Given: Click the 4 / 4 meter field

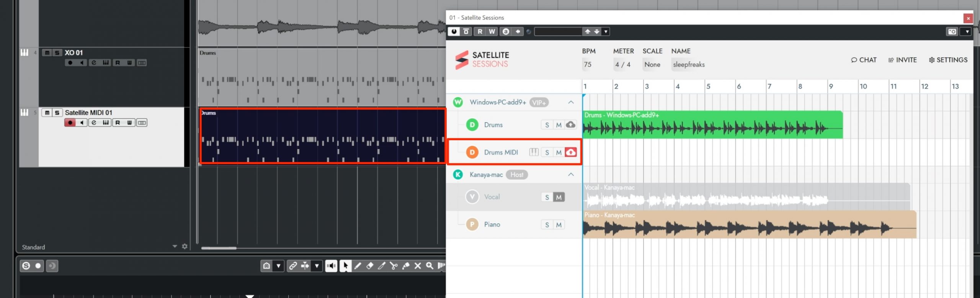Looking at the screenshot, I should (623, 64).
